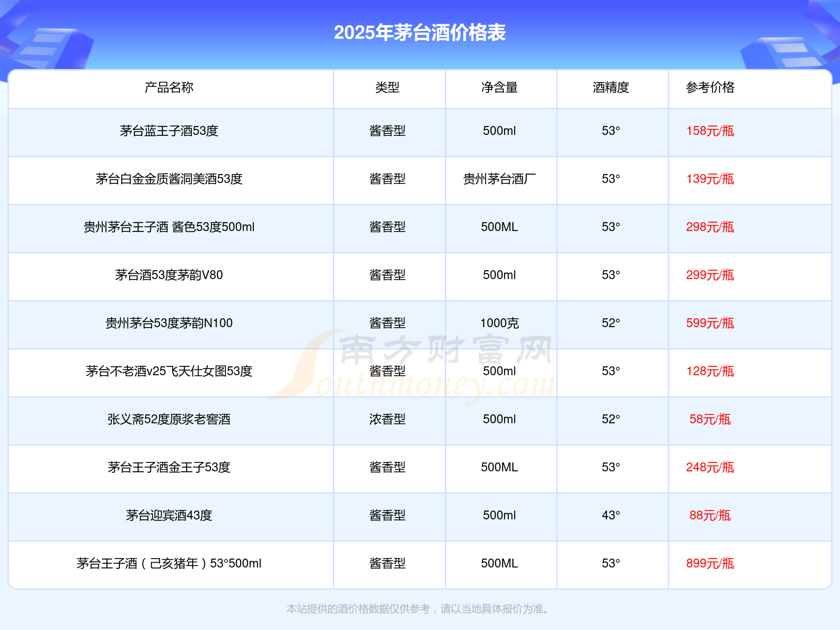The image size is (840, 630).
Task: Click net content 贵州茅台酒厂
Action: (499, 179)
